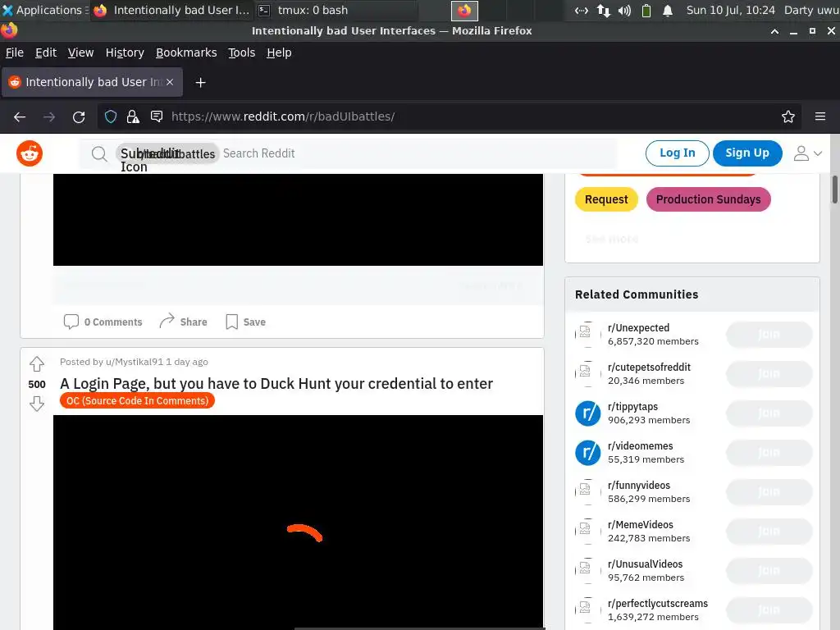Go back with the browser back arrow
The image size is (840, 630).
click(20, 116)
